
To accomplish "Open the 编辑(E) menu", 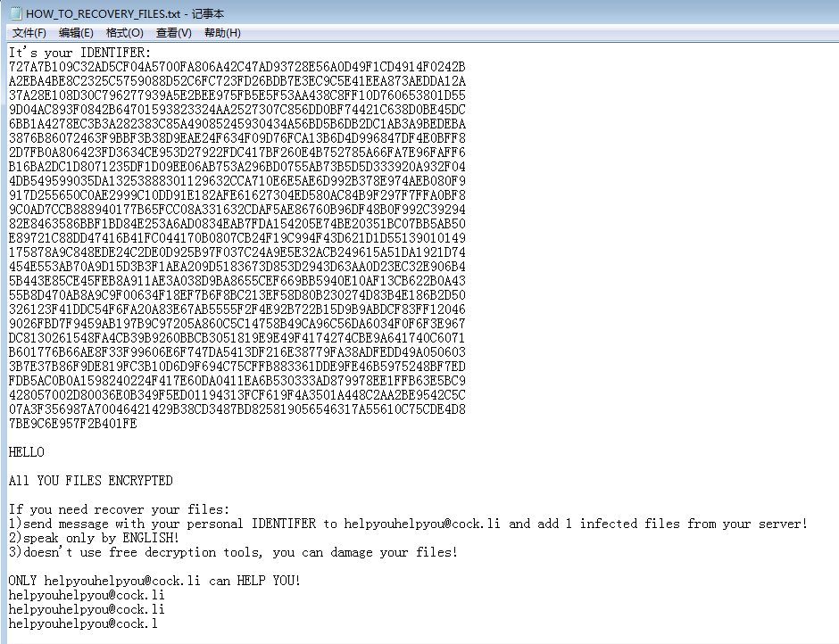I will [76, 33].
